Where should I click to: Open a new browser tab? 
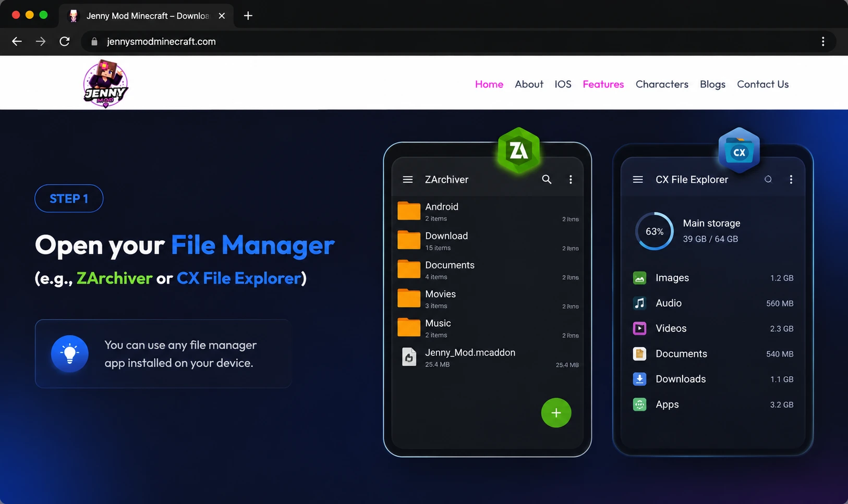248,16
